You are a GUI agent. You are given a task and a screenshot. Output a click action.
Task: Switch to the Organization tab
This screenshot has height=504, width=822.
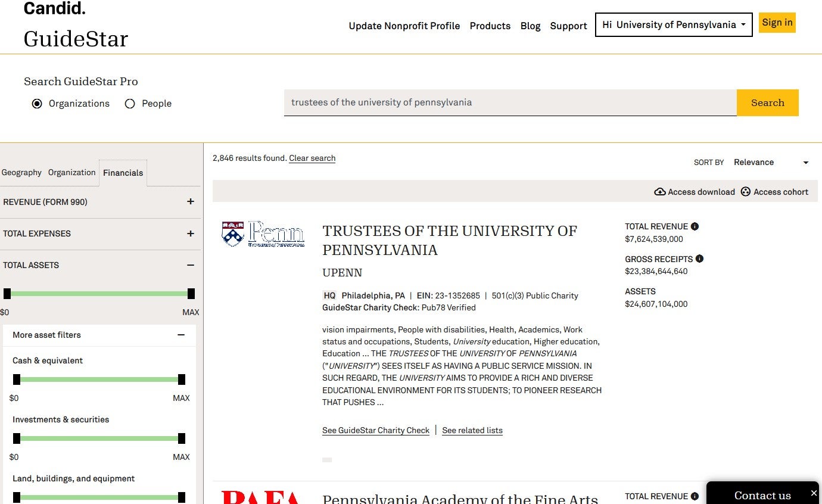click(x=71, y=173)
